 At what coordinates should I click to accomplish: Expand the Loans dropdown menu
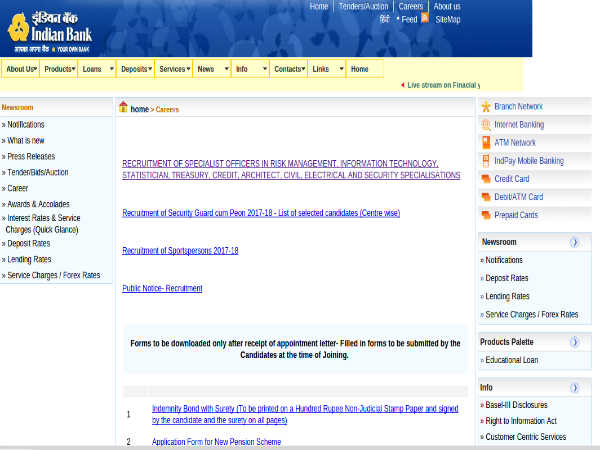97,69
